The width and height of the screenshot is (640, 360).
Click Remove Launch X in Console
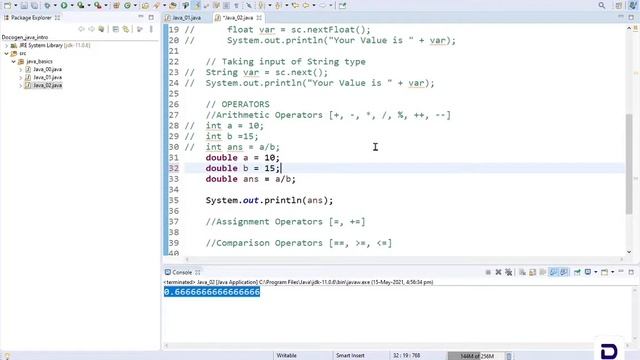pyautogui.click(x=498, y=272)
